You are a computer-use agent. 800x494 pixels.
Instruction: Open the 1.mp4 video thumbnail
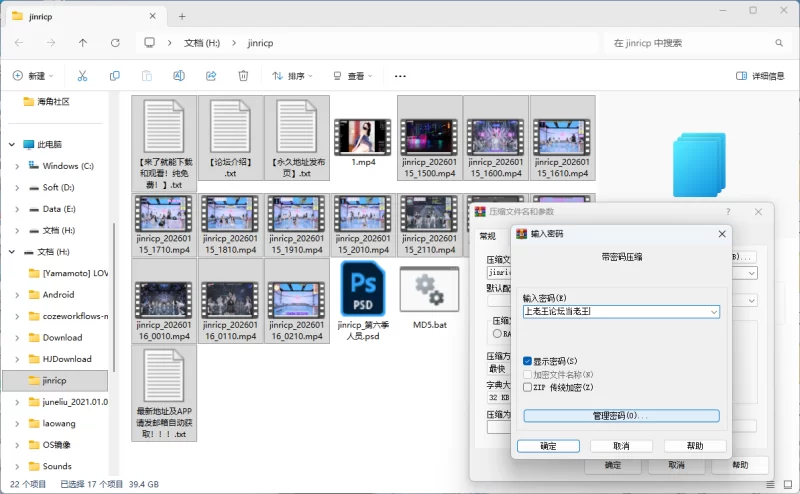tap(363, 137)
